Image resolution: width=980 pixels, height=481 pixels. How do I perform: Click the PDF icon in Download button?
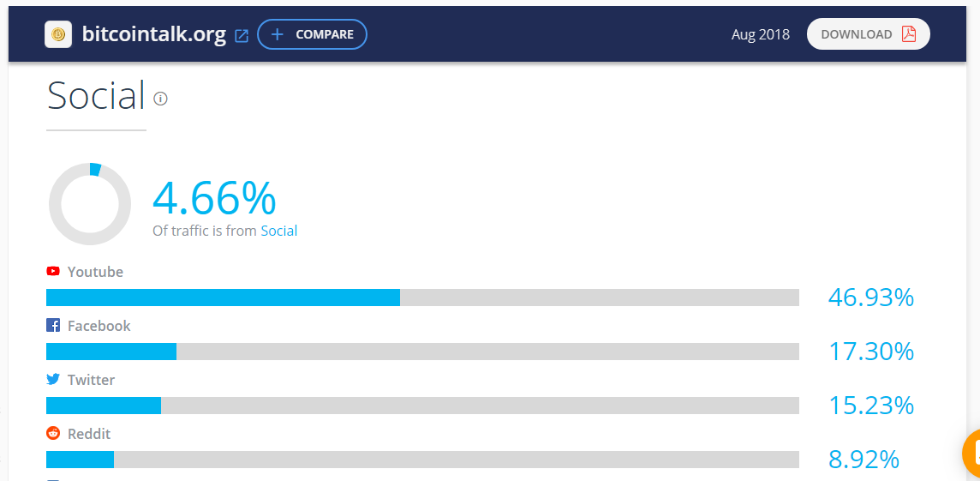tap(909, 33)
